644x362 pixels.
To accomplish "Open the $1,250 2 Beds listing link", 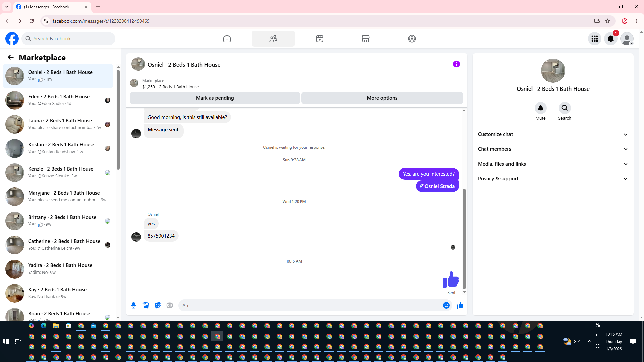I will (x=170, y=87).
